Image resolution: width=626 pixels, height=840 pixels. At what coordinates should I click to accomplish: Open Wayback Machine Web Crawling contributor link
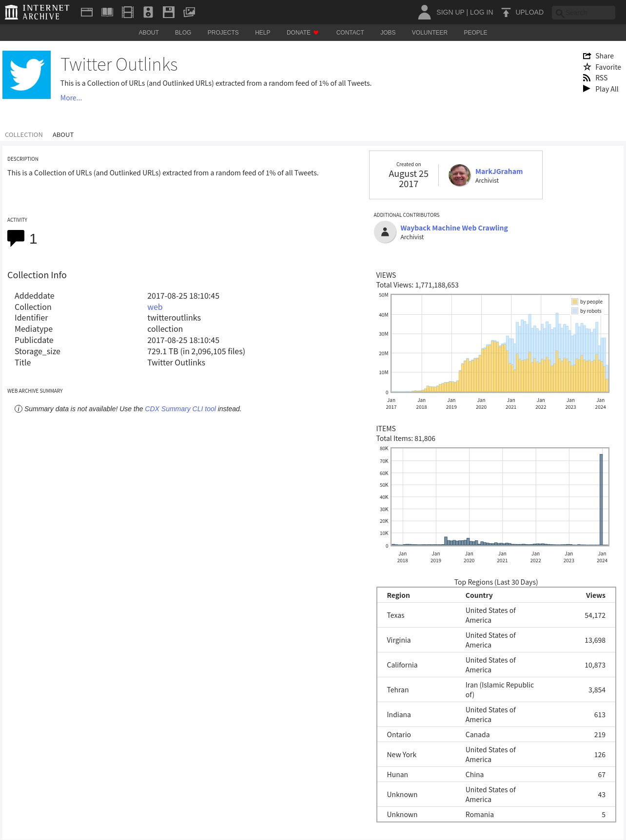tap(454, 228)
